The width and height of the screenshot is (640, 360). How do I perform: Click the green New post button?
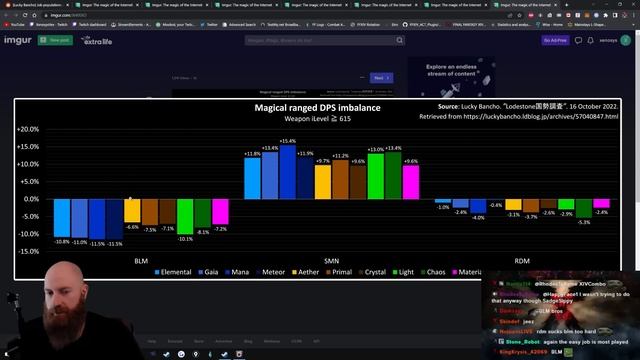(55, 40)
